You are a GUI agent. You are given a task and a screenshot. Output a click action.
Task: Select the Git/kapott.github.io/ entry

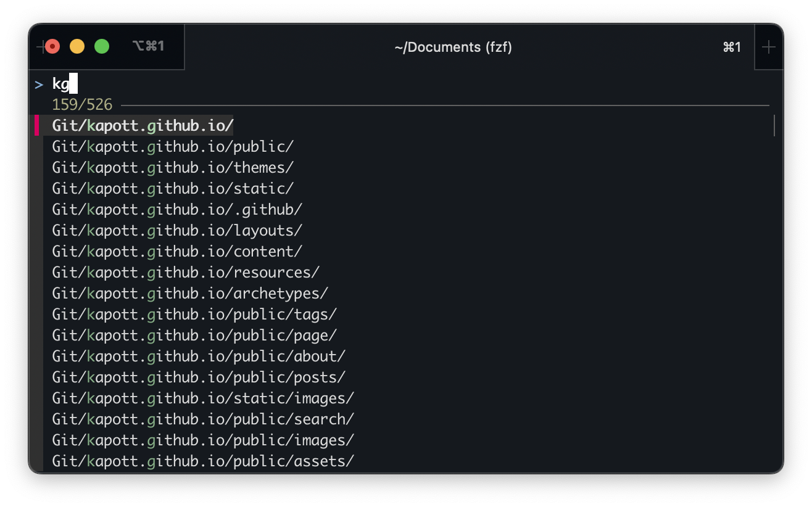click(x=143, y=126)
